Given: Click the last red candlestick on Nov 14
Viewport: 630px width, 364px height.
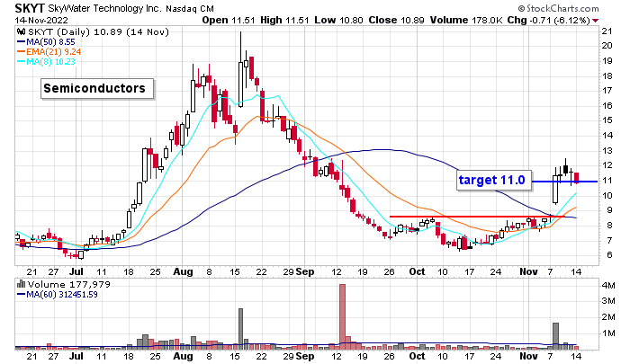Looking at the screenshot, I should click(x=577, y=177).
